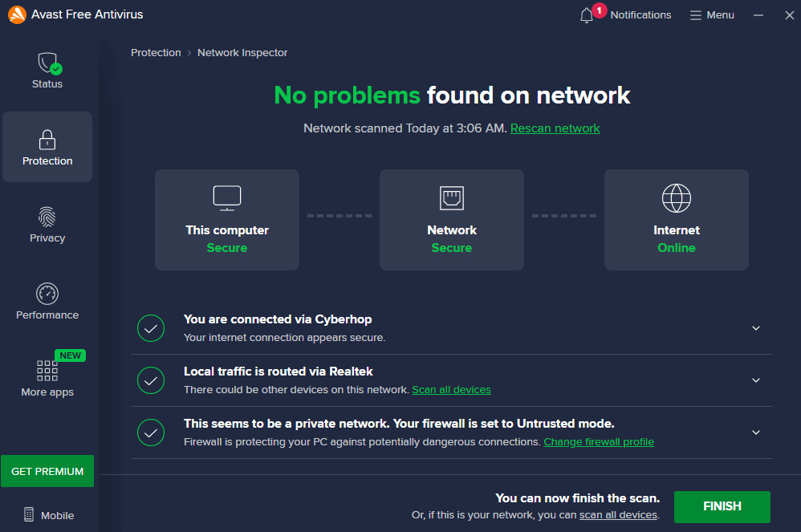Image resolution: width=801 pixels, height=532 pixels.
Task: Click the Internet globe icon
Action: [677, 198]
